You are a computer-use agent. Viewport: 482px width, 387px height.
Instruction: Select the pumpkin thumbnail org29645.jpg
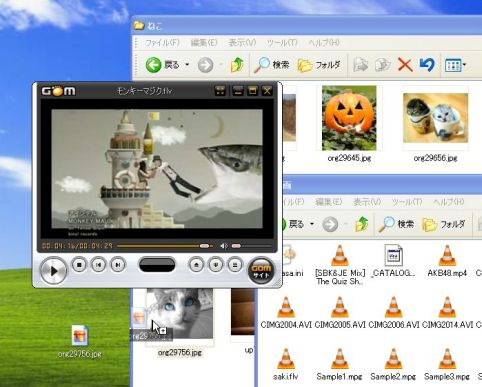[349, 118]
